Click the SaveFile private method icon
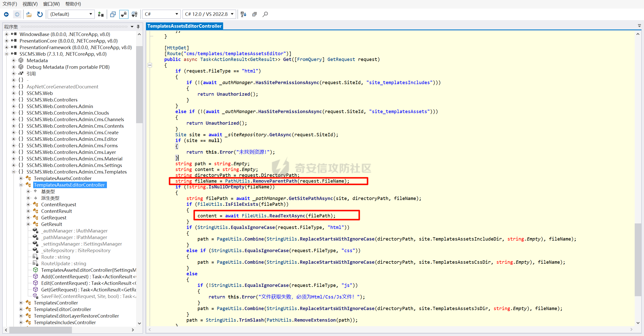Image resolution: width=644 pixels, height=336 pixels. [x=36, y=296]
